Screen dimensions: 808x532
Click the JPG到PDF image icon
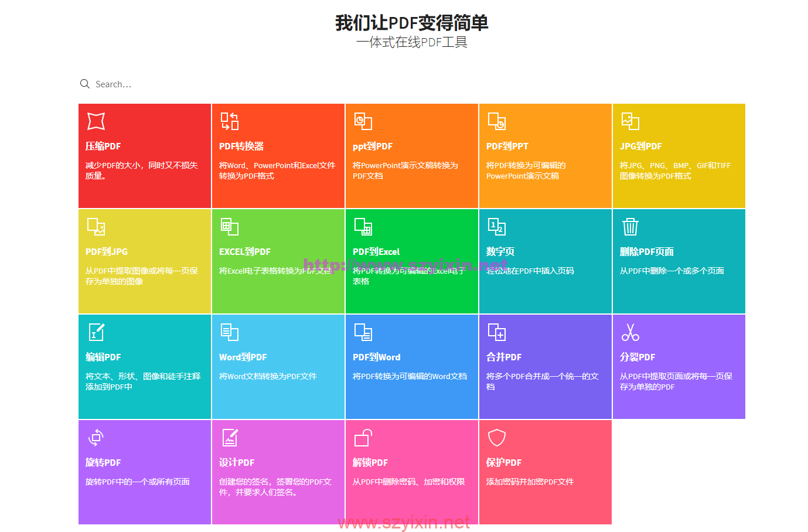click(x=630, y=121)
